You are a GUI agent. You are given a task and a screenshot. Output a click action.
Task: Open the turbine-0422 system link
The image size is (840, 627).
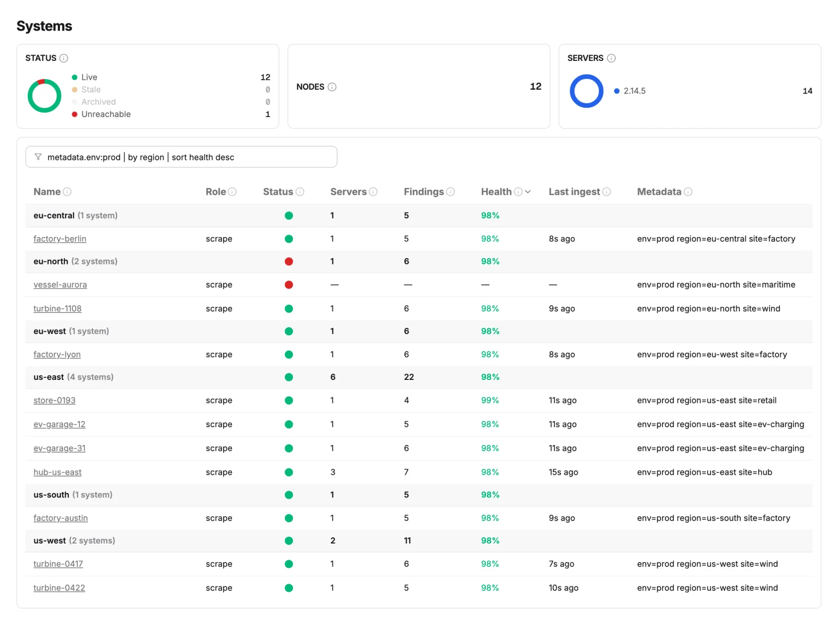coord(59,588)
